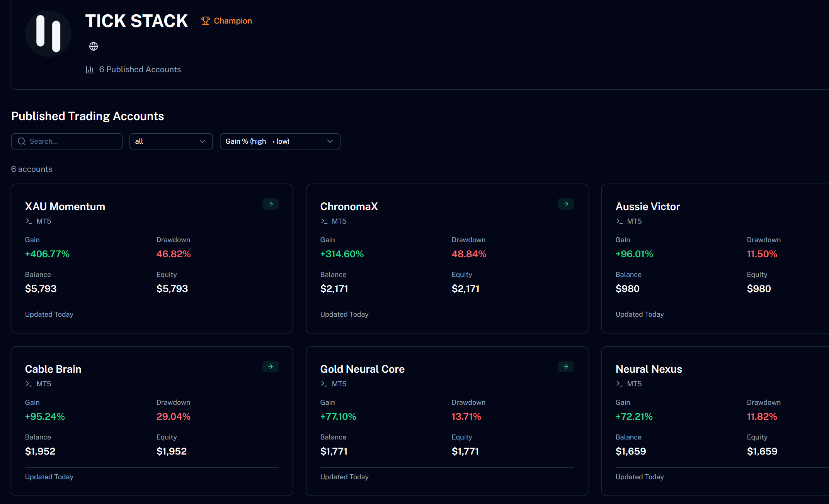Click the Champion trophy icon
This screenshot has height=504, width=829.
click(x=205, y=21)
